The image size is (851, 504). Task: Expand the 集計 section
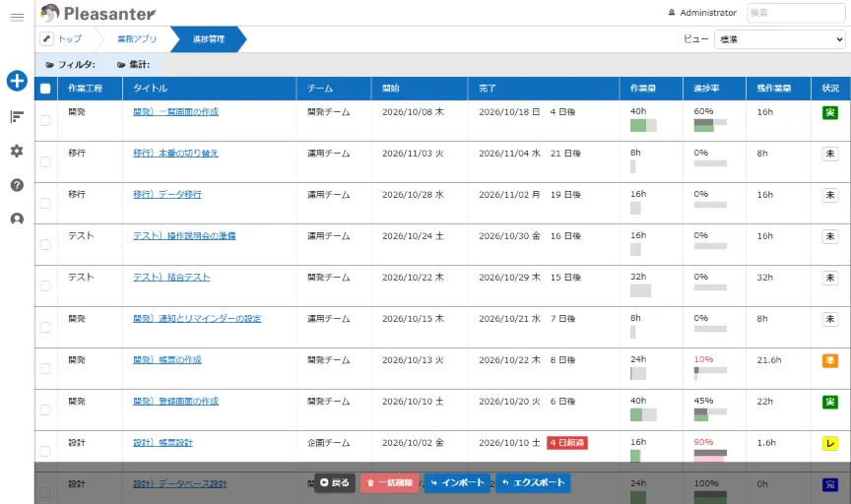(134, 65)
